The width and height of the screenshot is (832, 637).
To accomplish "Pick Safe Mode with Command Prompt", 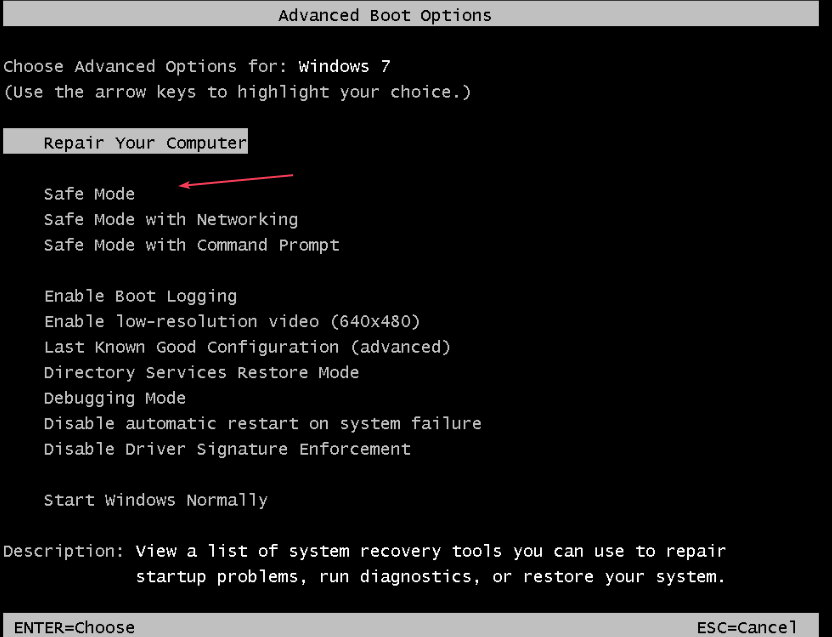I will (192, 245).
